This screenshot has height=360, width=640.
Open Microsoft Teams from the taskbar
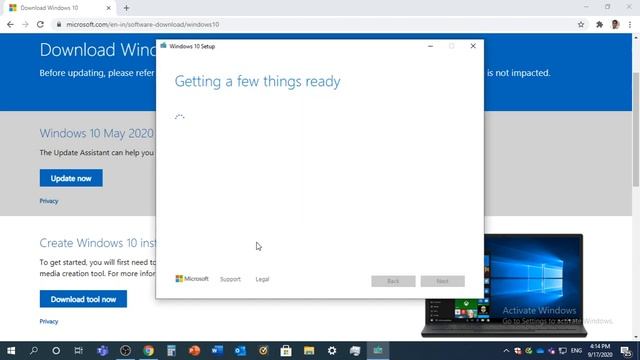(102, 351)
